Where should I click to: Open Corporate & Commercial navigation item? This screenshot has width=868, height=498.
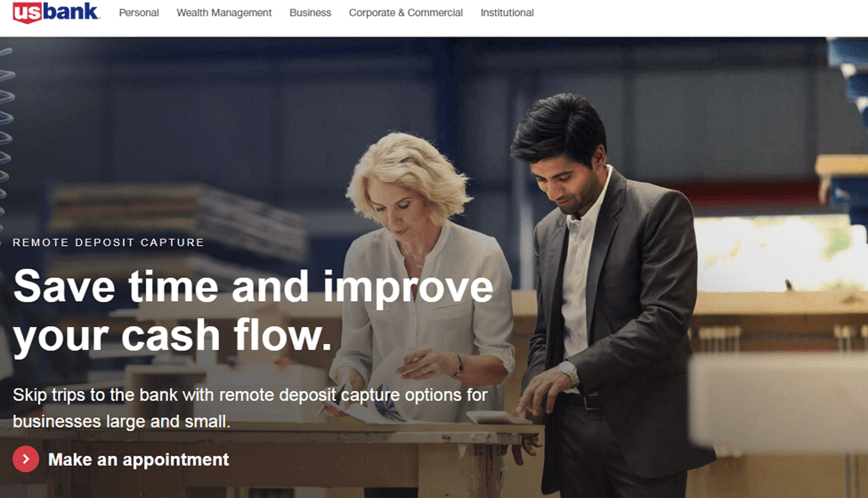[x=406, y=12]
